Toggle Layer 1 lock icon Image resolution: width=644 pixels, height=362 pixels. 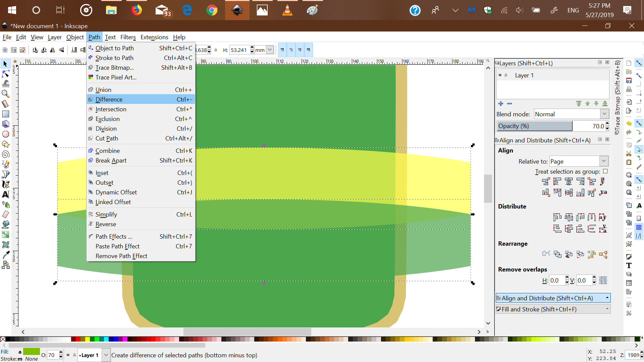[506, 75]
